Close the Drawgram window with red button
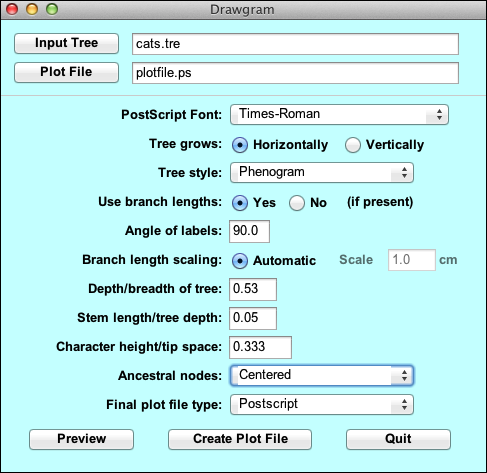 (x=12, y=9)
